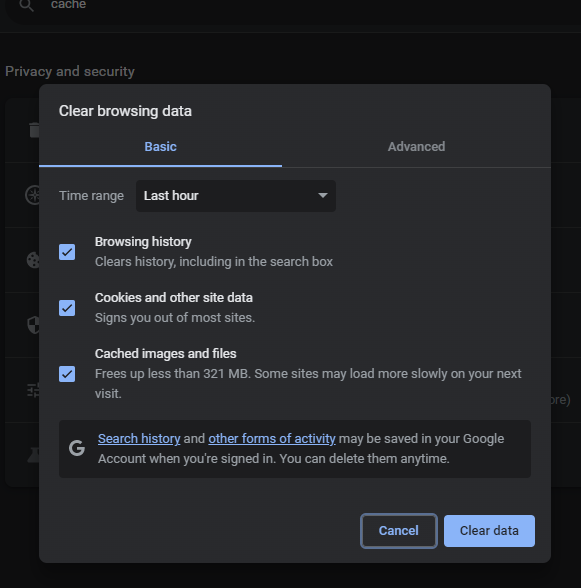Click the shield security icon
581x588 pixels.
pyautogui.click(x=33, y=325)
